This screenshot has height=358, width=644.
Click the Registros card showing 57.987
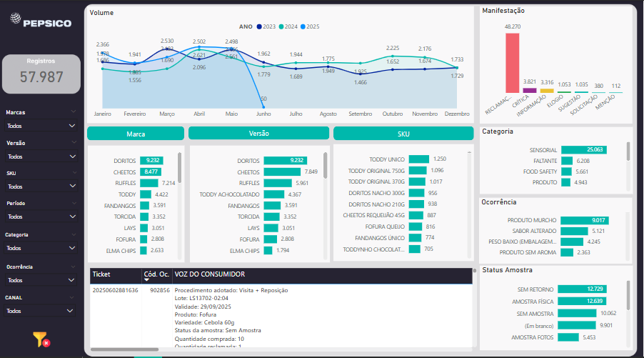[x=41, y=74]
